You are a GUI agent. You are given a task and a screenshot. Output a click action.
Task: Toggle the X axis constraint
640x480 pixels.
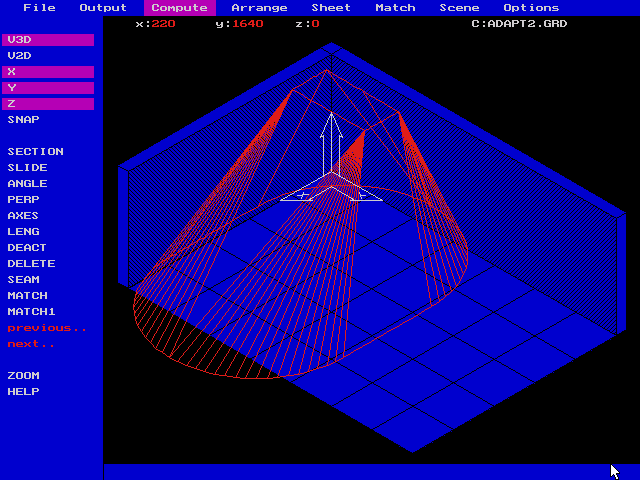point(48,72)
